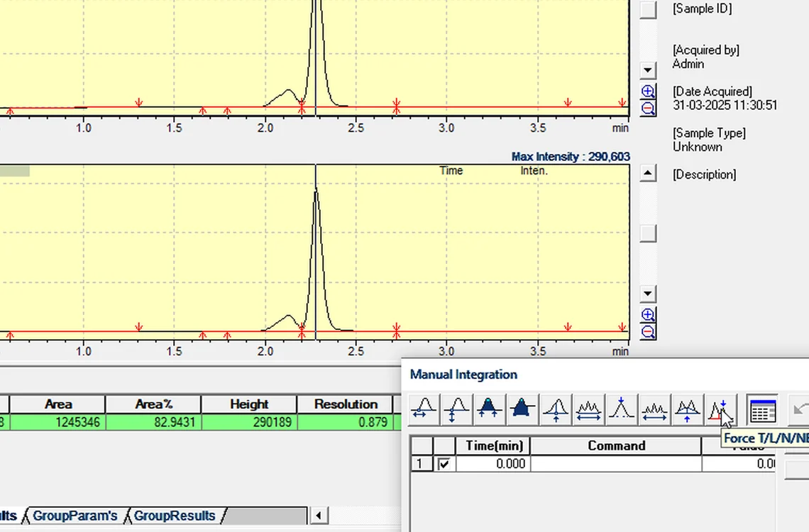Click the Resolution column header
Screen dimensions: 809x532
[345, 404]
